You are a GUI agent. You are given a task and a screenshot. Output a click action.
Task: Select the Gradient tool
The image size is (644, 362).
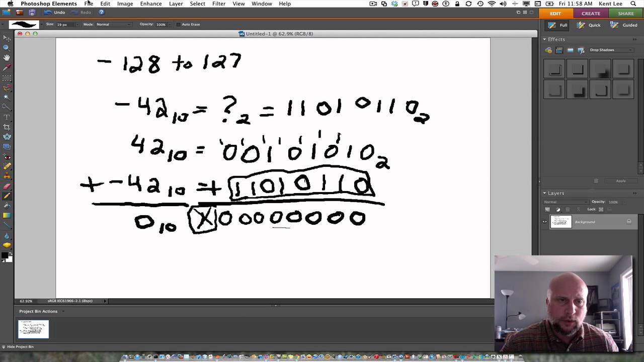tap(7, 215)
